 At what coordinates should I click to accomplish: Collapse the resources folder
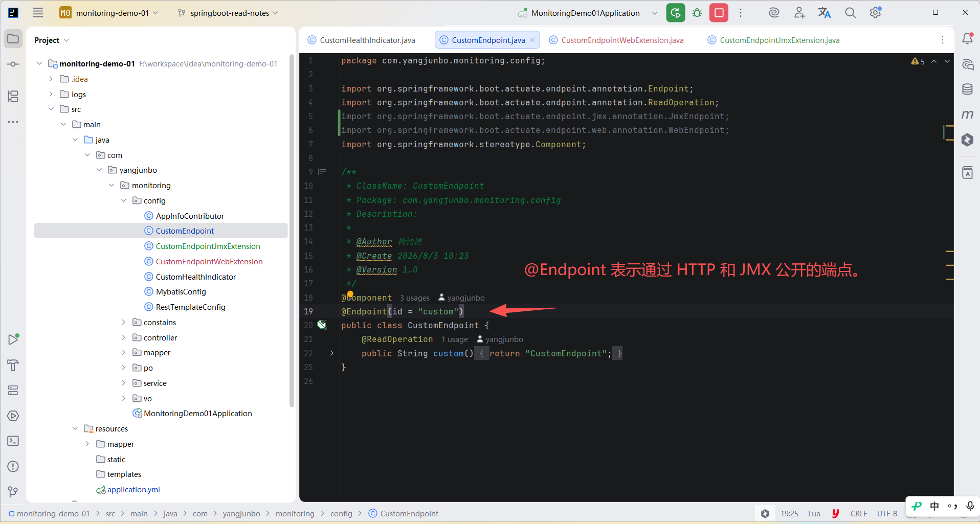[75, 428]
